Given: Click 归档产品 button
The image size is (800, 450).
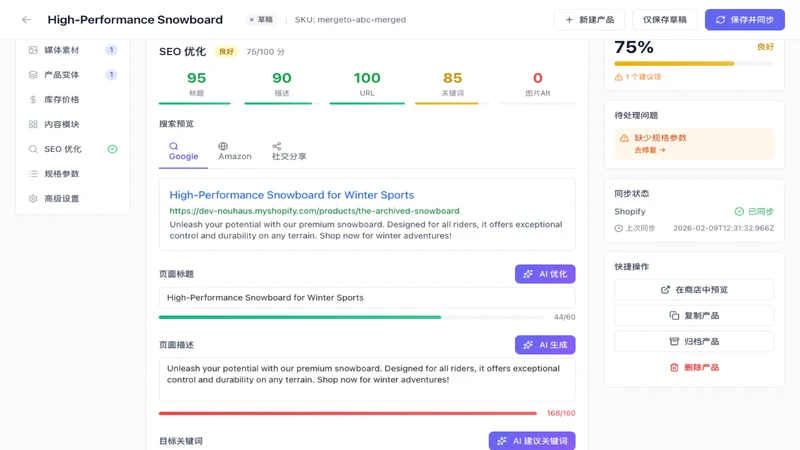Looking at the screenshot, I should point(694,341).
